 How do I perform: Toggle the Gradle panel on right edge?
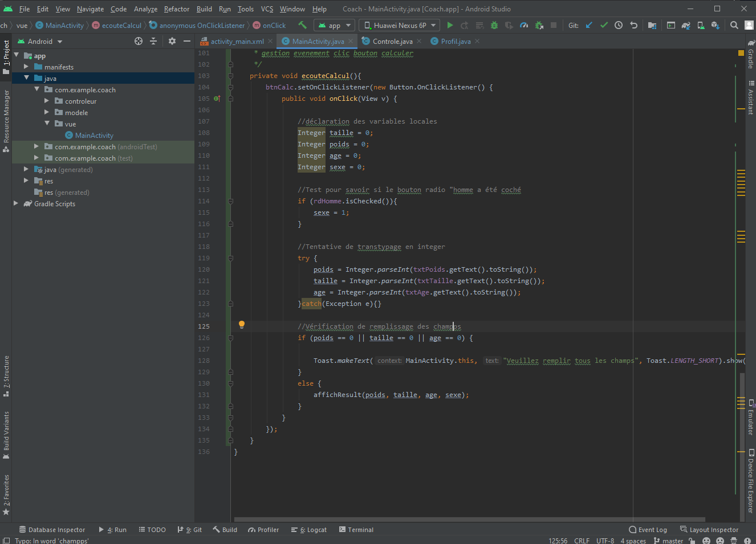(x=750, y=55)
